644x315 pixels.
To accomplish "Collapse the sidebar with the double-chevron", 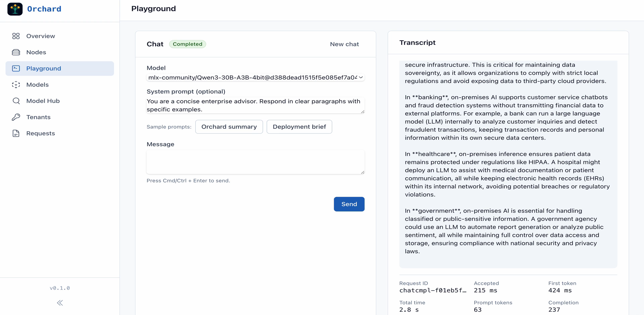I will click(x=60, y=303).
